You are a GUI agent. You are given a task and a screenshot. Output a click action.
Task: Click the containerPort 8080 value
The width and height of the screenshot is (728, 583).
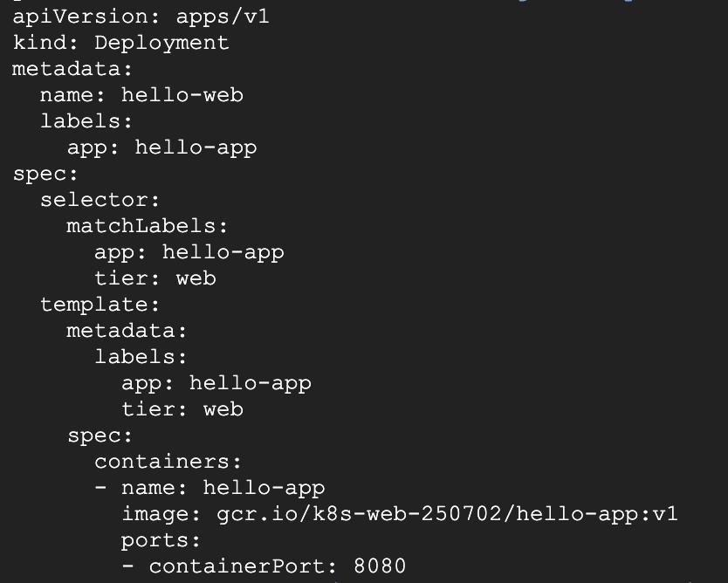point(380,566)
